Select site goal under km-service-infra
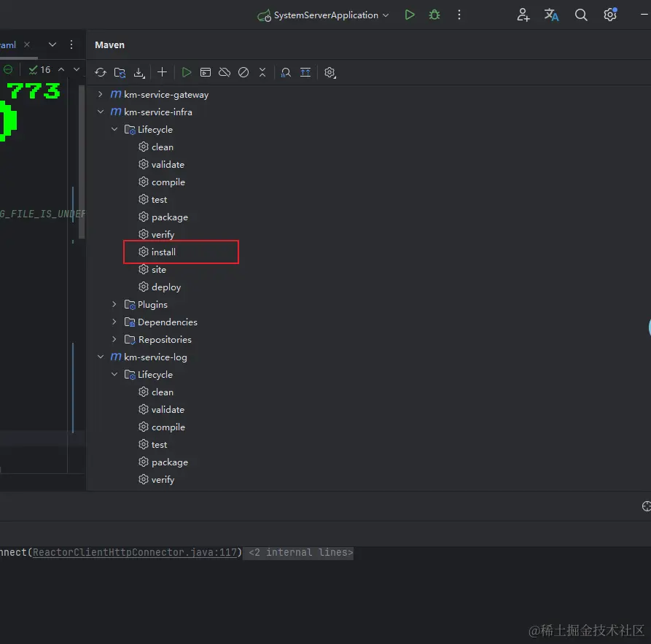Image resolution: width=651 pixels, height=644 pixels. [152, 269]
